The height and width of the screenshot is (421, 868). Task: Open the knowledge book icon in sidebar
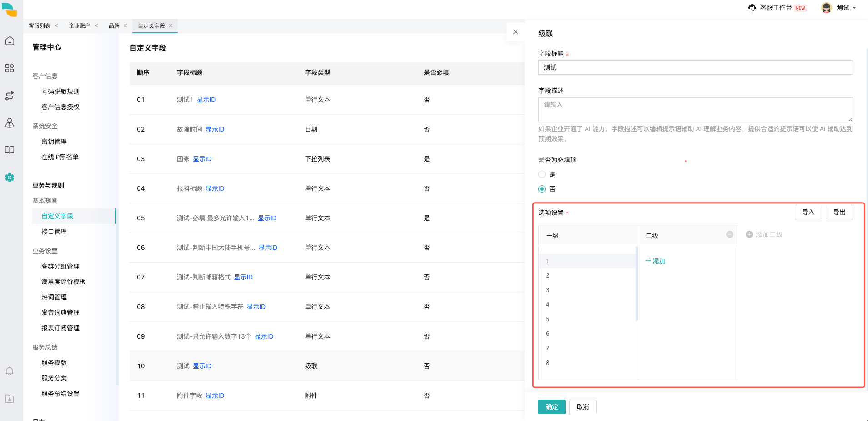click(10, 150)
